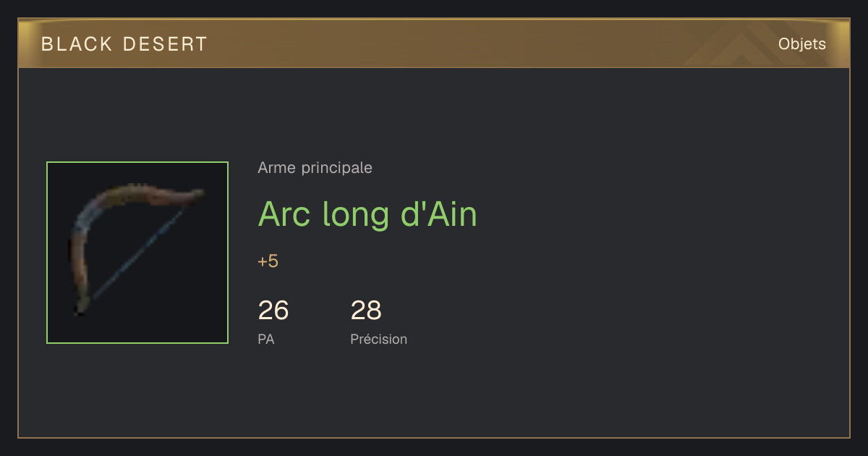Click the bow's lower limb tip
The width and height of the screenshot is (868, 456).
pos(80,308)
